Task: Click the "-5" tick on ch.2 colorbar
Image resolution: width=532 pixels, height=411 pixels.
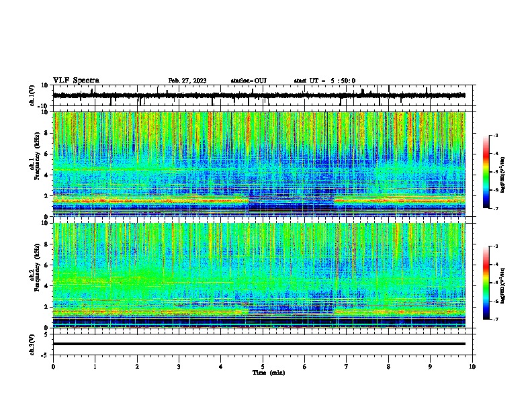Action: click(x=495, y=283)
